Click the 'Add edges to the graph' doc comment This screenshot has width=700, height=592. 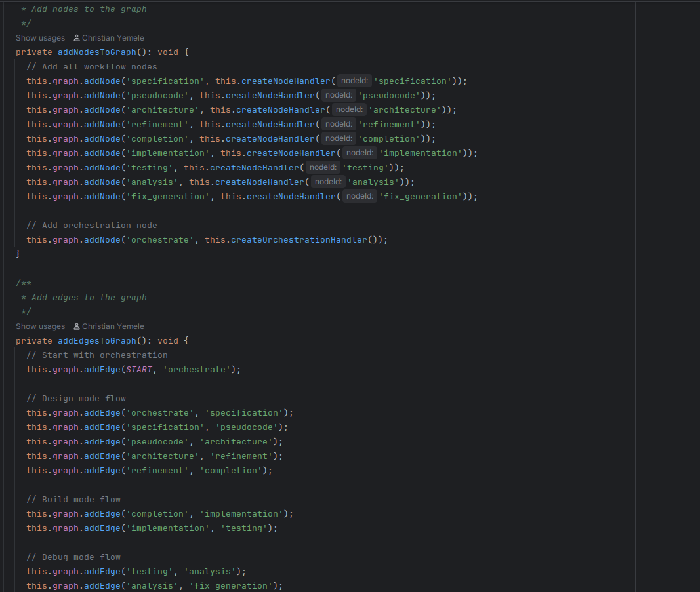tap(89, 298)
